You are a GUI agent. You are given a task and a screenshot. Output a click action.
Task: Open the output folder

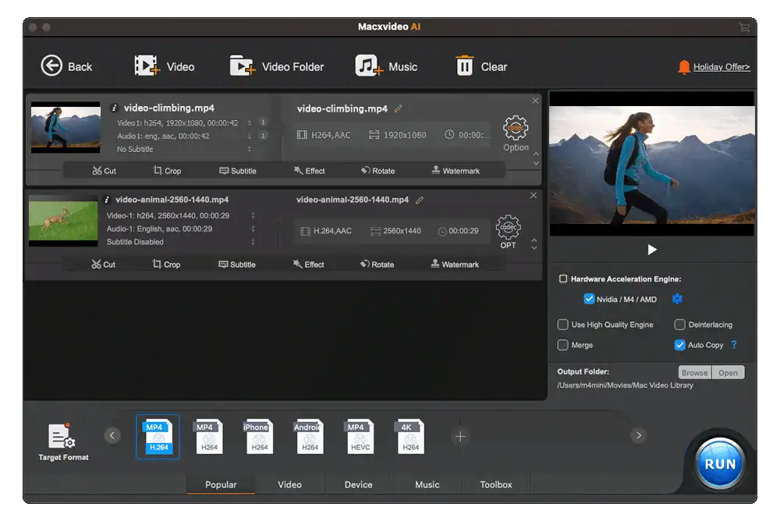click(x=728, y=372)
